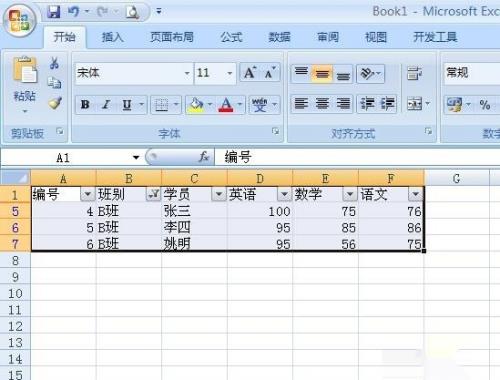The image size is (500, 380).
Task: Open the filter dropdown on 班别 column
Action: [153, 194]
